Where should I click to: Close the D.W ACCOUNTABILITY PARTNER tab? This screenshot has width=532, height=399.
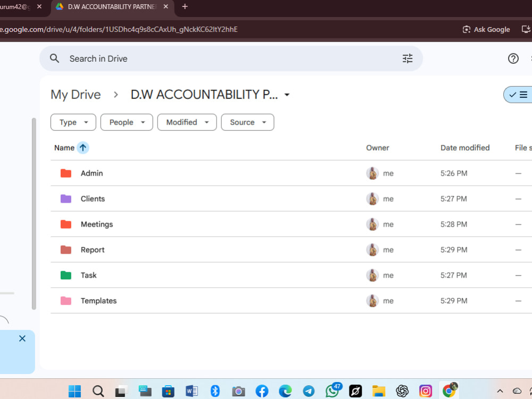tap(165, 6)
